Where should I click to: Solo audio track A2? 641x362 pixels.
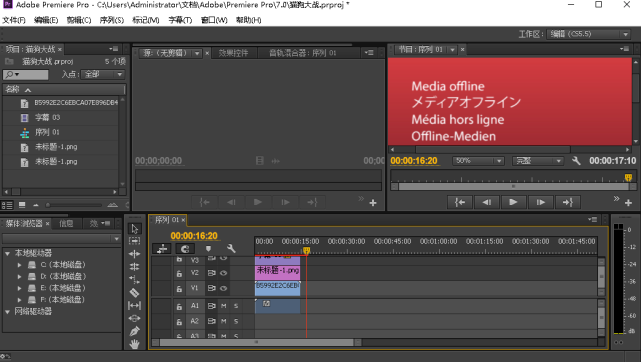pyautogui.click(x=236, y=321)
